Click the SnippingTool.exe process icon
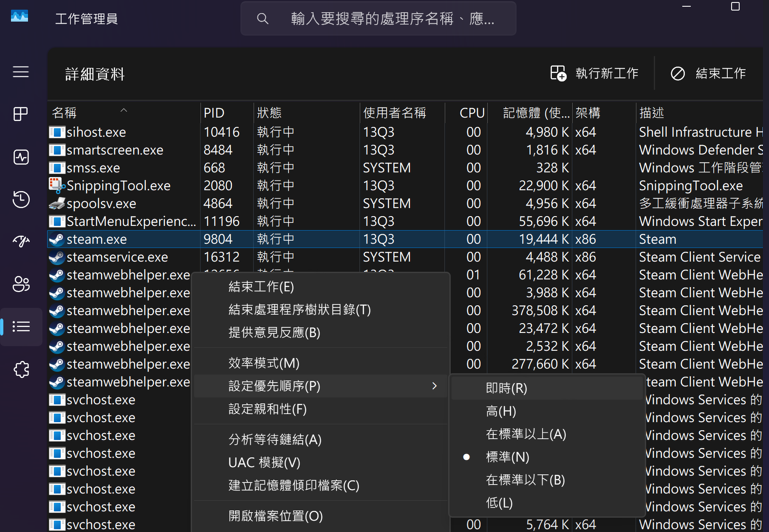769x532 pixels. (57, 185)
